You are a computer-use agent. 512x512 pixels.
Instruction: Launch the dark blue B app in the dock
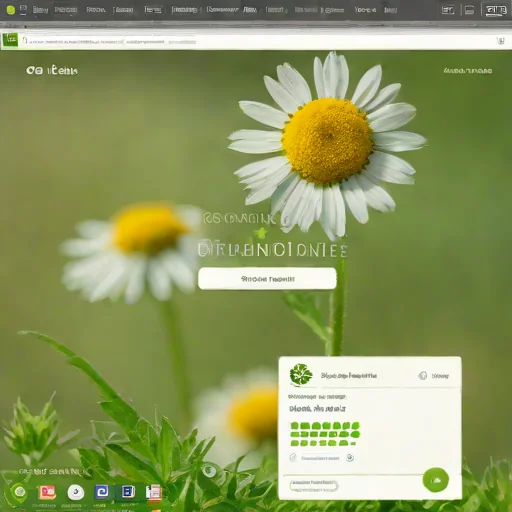128,492
